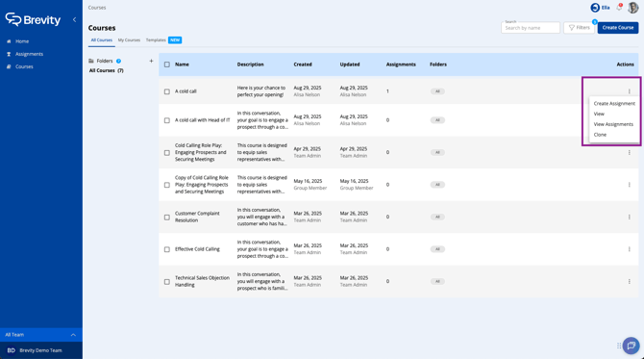
Task: Switch to the All Courses tab
Action: 102,39
